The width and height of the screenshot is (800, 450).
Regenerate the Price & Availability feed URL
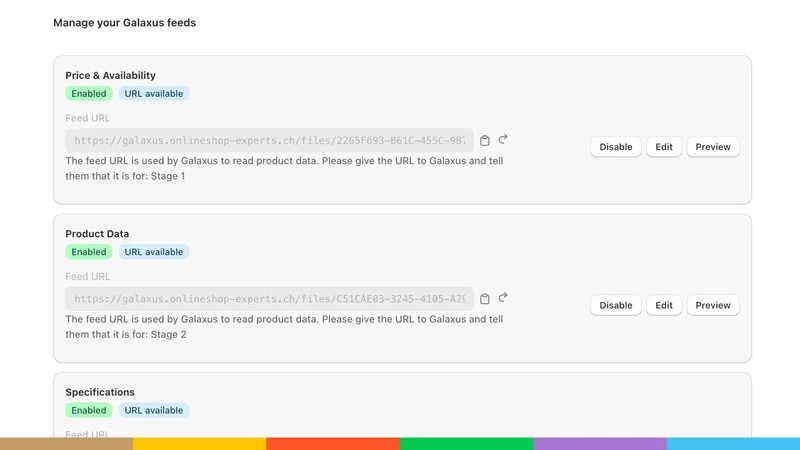(503, 139)
